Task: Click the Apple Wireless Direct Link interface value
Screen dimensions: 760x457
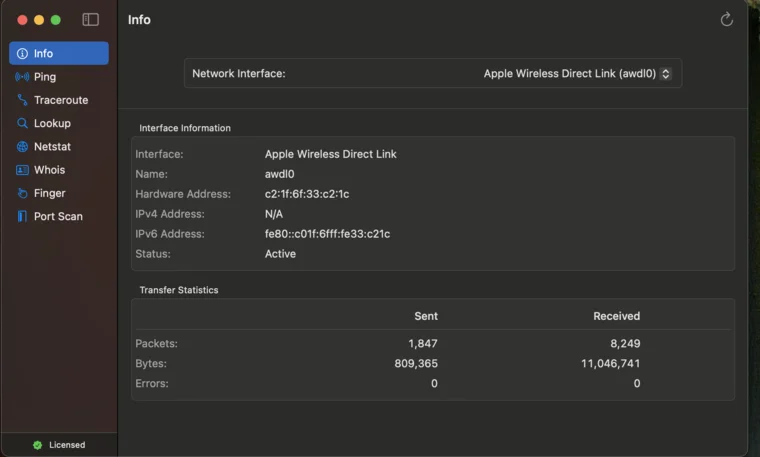Action: point(331,154)
